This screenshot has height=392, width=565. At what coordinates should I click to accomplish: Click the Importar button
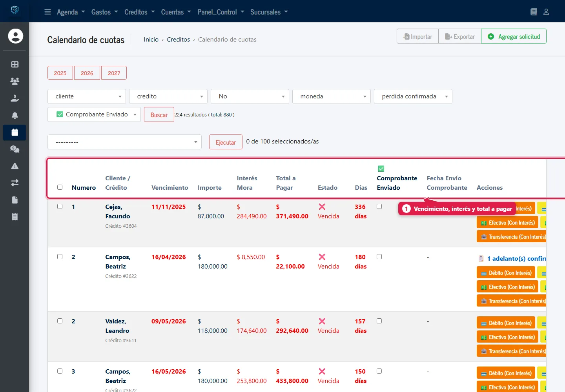click(417, 36)
